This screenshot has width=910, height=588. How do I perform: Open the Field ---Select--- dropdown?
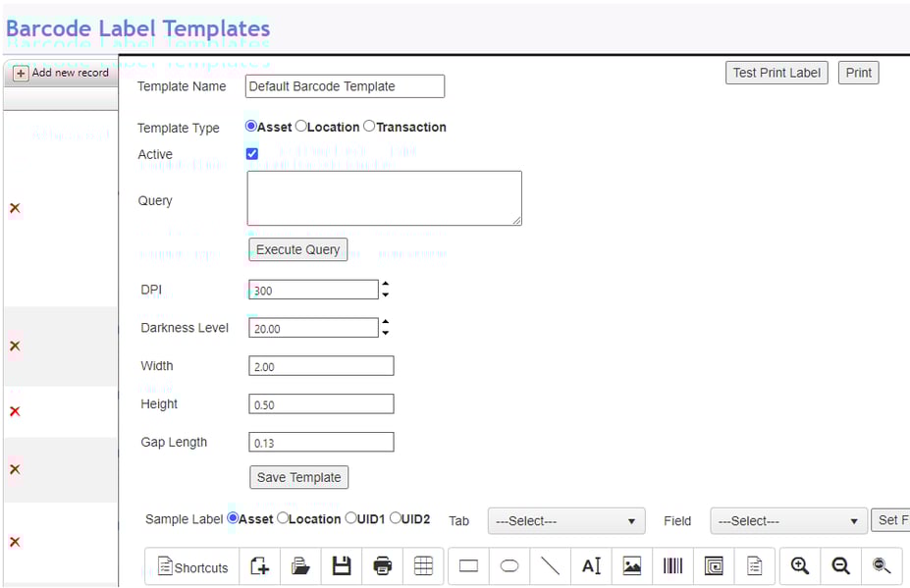[787, 520]
